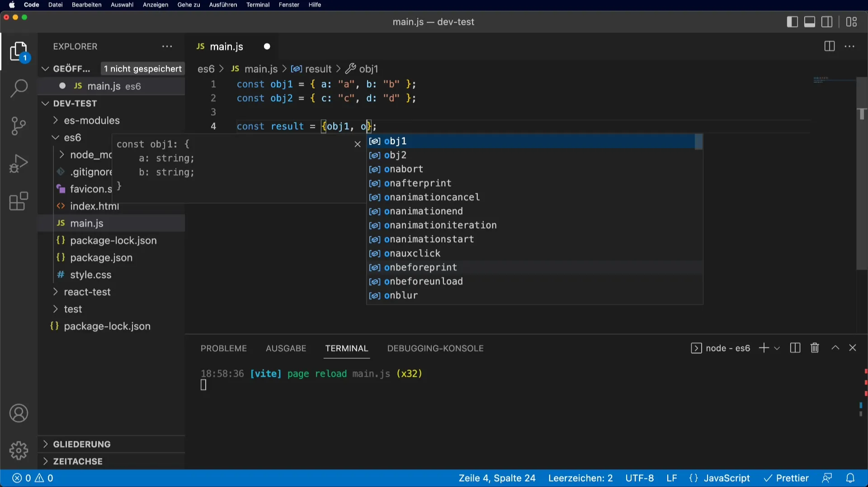
Task: Open terminal launch profile dropdown arrow
Action: [x=777, y=348]
